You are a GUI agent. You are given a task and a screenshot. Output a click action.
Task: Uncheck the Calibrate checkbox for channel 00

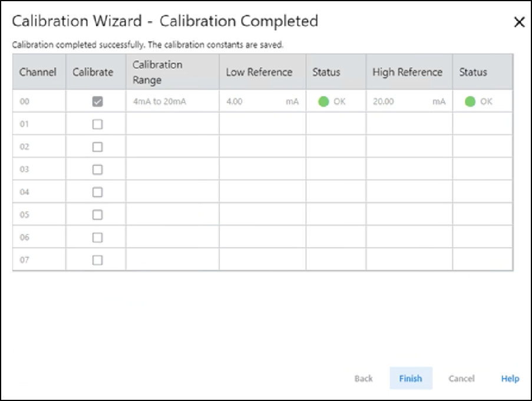coord(98,101)
